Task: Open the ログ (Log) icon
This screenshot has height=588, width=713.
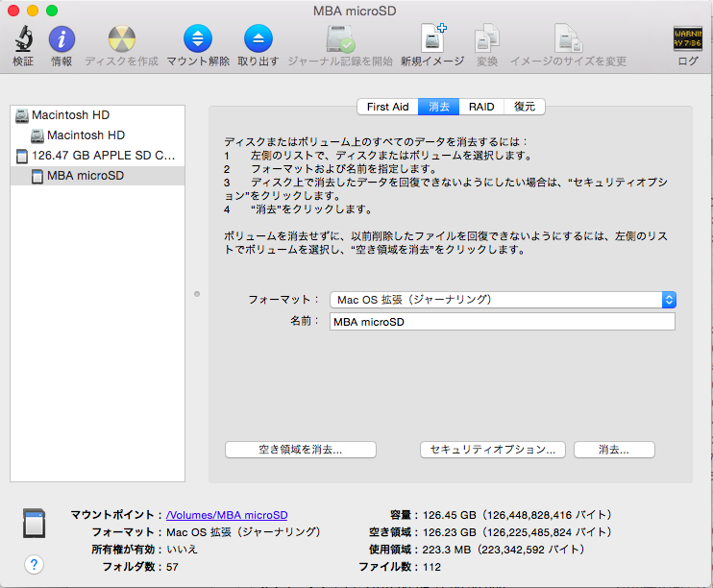Action: tap(688, 38)
